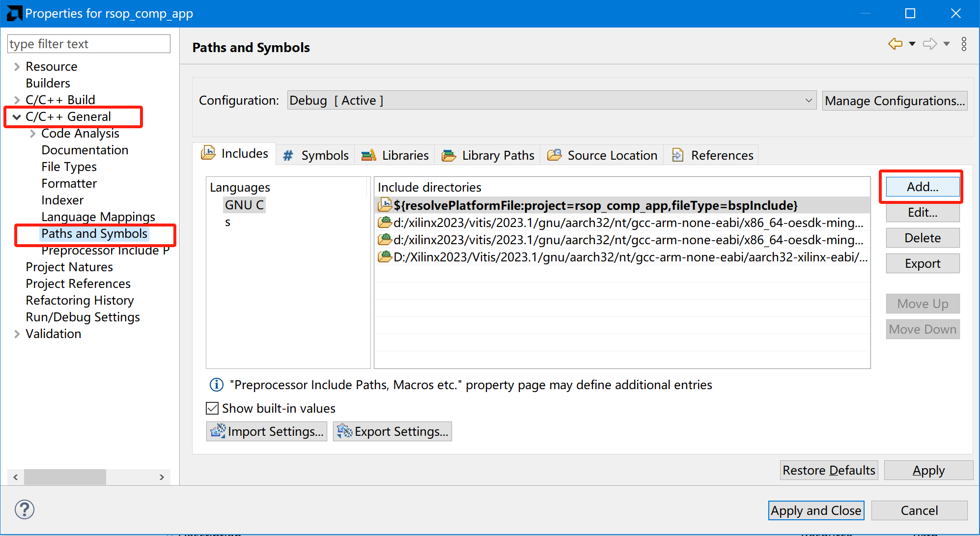Click Delete to remove selected path
Image resolution: width=980 pixels, height=536 pixels.
921,239
